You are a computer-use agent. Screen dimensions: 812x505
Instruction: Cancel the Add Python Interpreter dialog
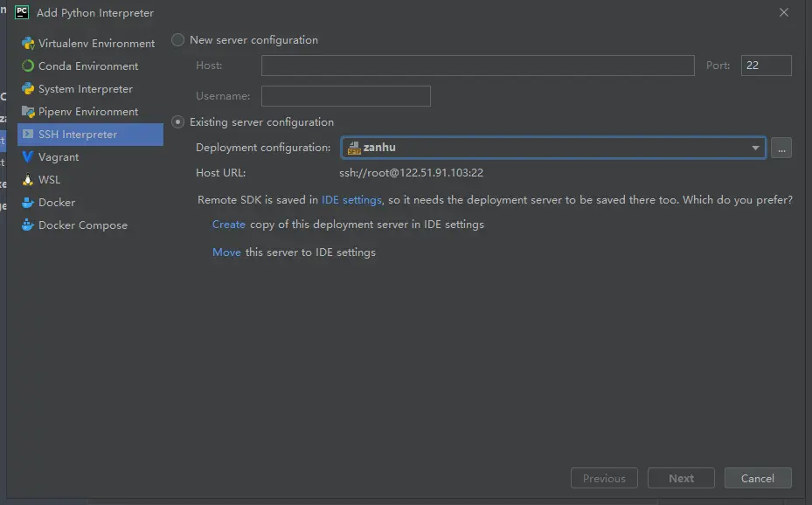coord(758,478)
